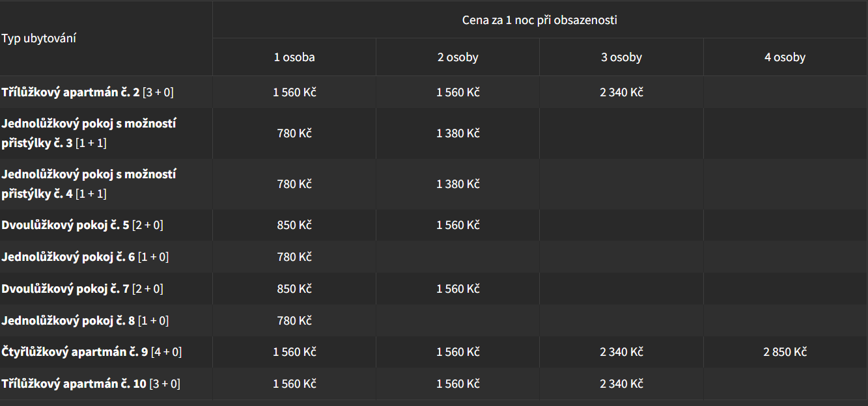The height and width of the screenshot is (406, 868).
Task: Click the Cena za 1 noc header
Action: coord(540,20)
